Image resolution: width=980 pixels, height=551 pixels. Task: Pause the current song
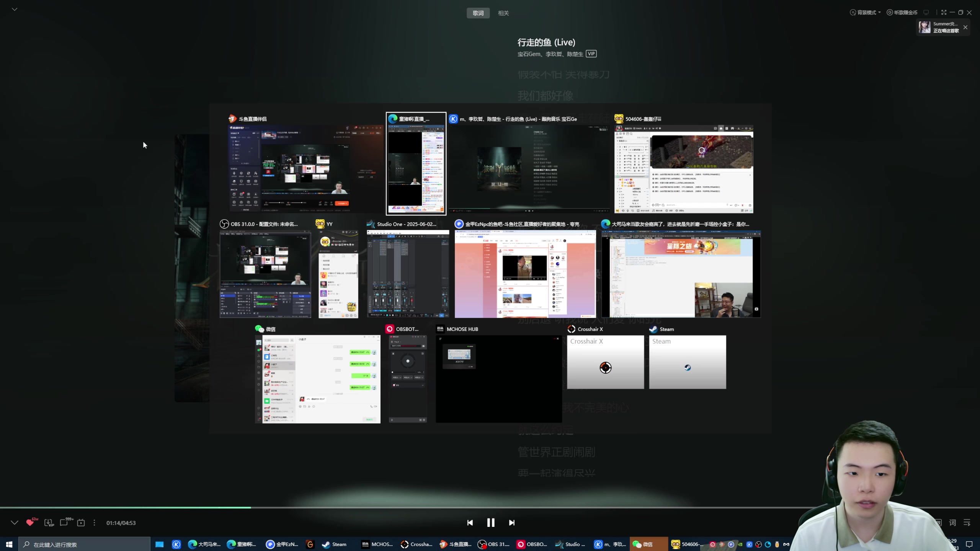click(491, 523)
